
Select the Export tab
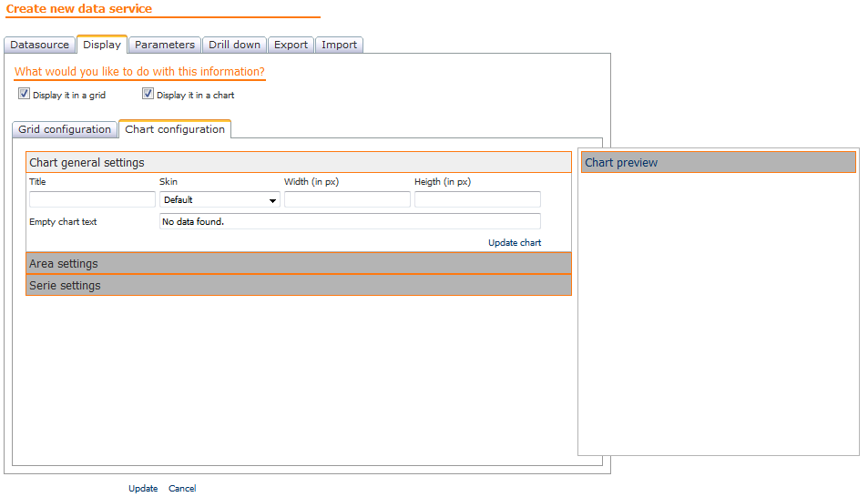[291, 45]
